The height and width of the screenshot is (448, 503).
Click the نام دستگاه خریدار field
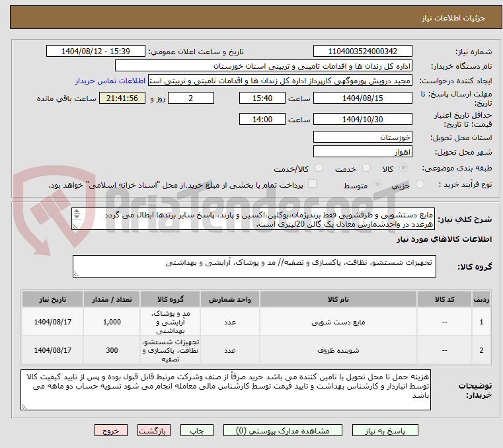[x=263, y=66]
